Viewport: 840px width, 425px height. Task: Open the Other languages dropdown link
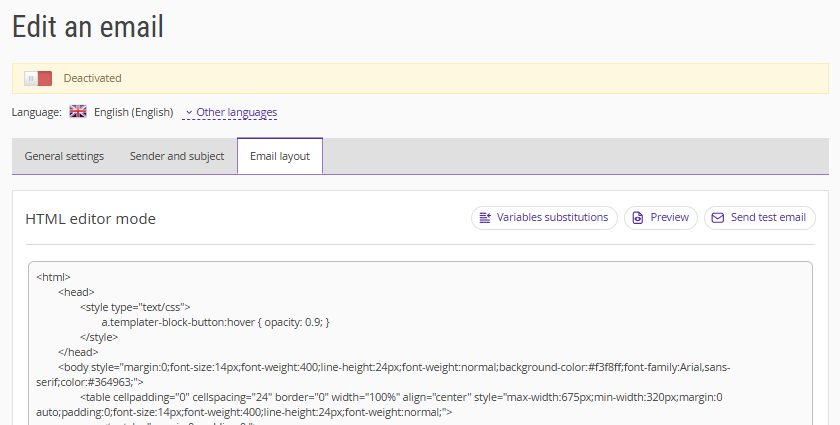click(236, 113)
